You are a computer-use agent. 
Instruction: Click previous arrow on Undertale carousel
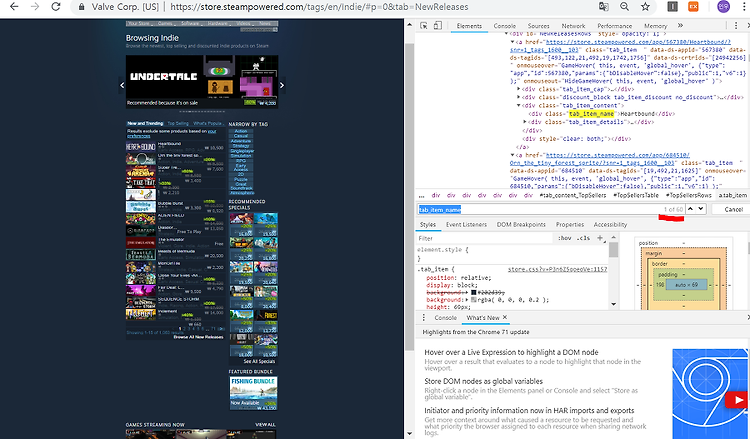coord(122,85)
